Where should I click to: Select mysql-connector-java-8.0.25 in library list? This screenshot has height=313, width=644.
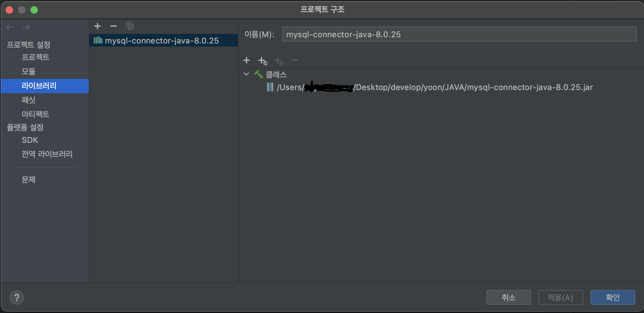click(x=164, y=40)
